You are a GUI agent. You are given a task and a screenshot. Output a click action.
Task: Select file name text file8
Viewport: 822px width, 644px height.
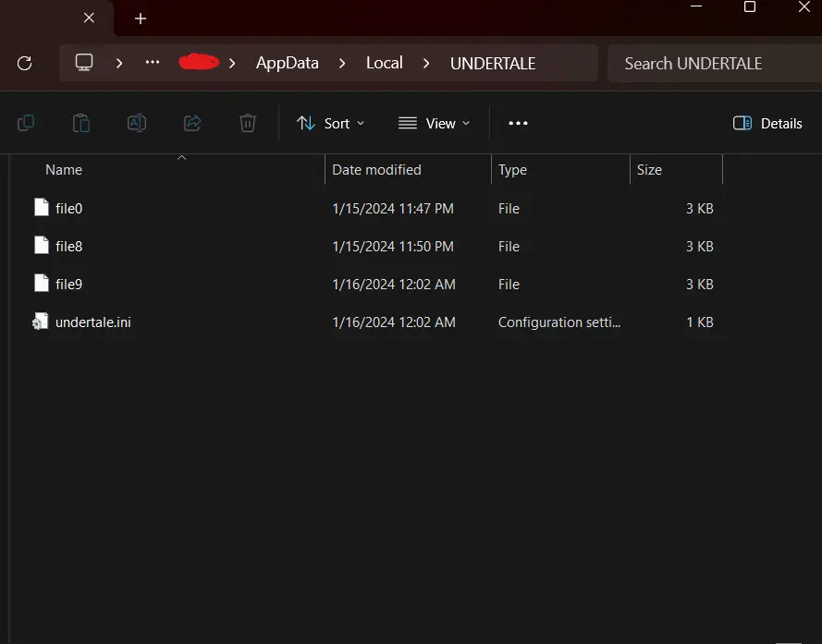pyautogui.click(x=68, y=247)
